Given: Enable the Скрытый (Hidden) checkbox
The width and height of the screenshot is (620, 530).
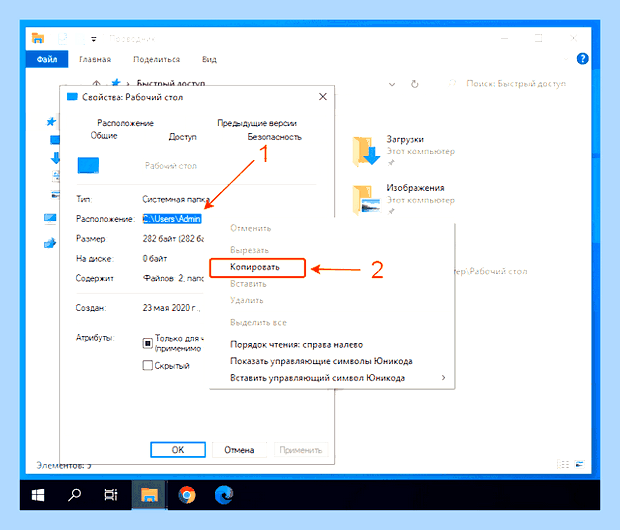Looking at the screenshot, I should coord(147,365).
